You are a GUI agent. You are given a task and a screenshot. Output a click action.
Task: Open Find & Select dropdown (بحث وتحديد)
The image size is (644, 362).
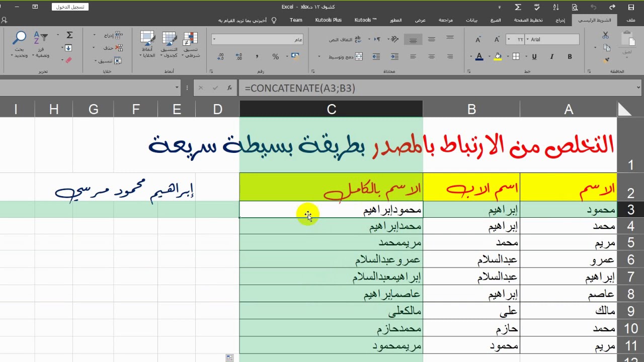click(x=20, y=44)
